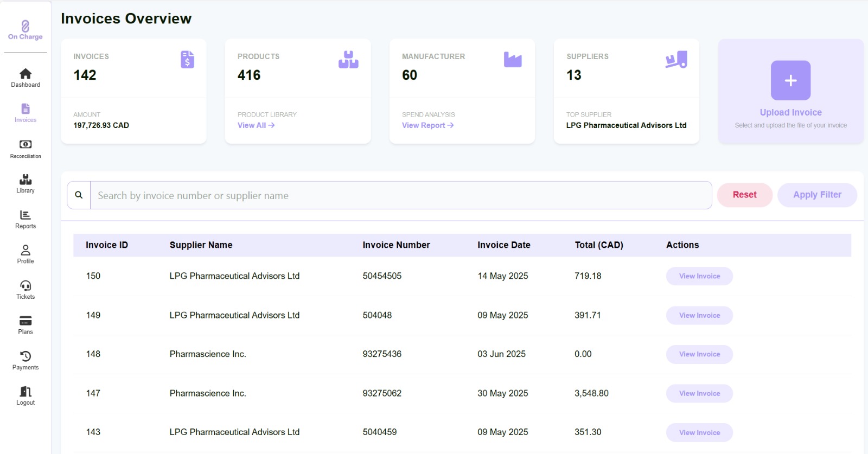Click the total 391.71 cell

click(x=588, y=315)
